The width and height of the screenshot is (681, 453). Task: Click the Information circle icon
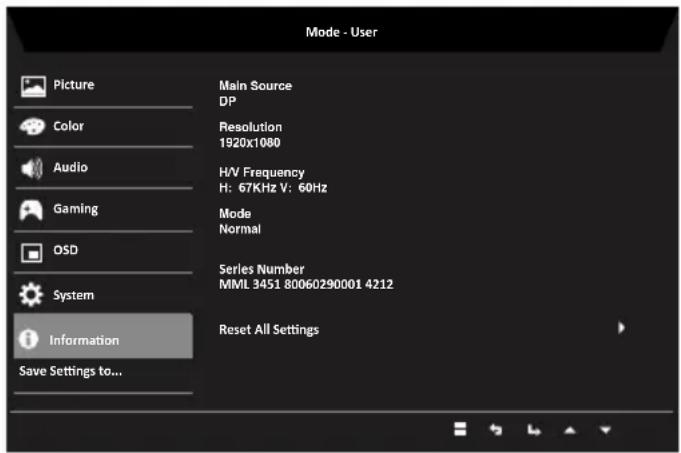(29, 339)
